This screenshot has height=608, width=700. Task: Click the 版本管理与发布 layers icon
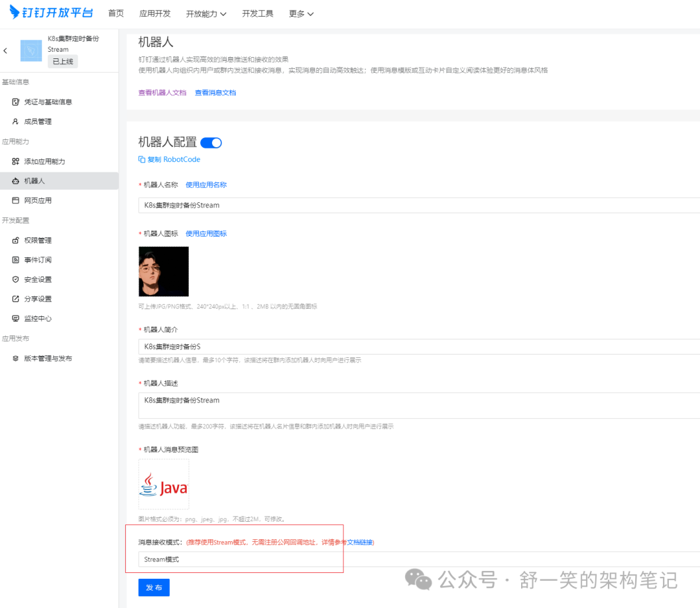click(16, 358)
